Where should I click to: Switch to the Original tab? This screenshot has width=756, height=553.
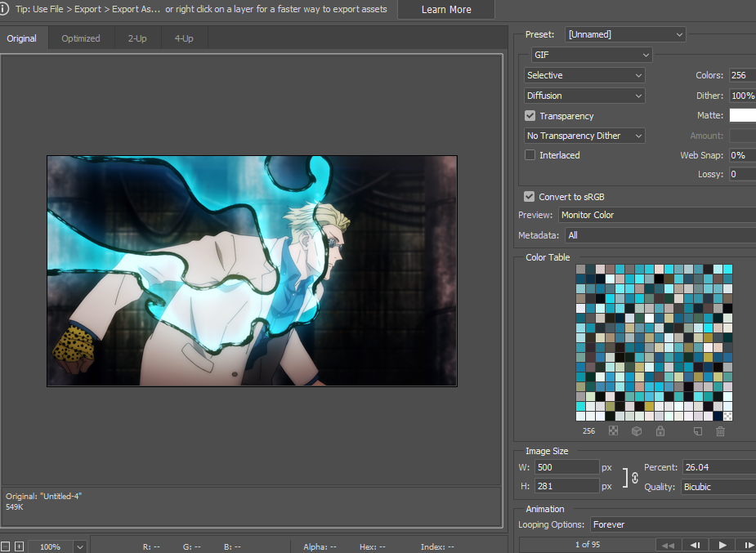point(22,38)
